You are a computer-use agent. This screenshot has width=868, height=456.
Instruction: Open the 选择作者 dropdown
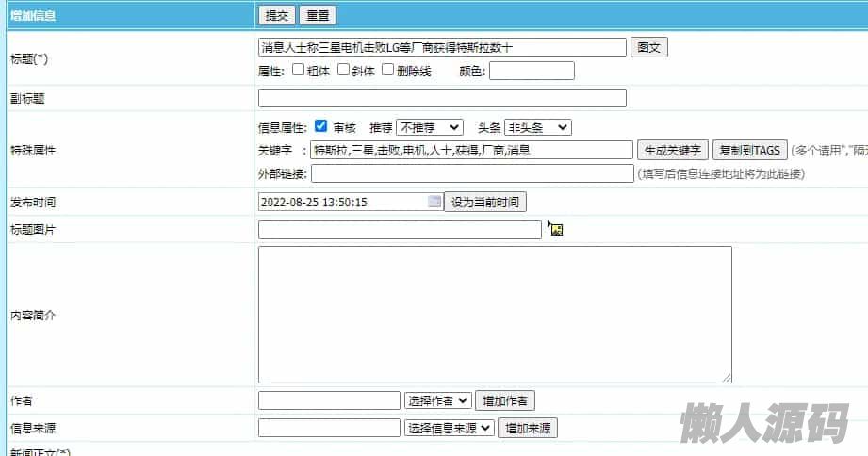pyautogui.click(x=438, y=400)
